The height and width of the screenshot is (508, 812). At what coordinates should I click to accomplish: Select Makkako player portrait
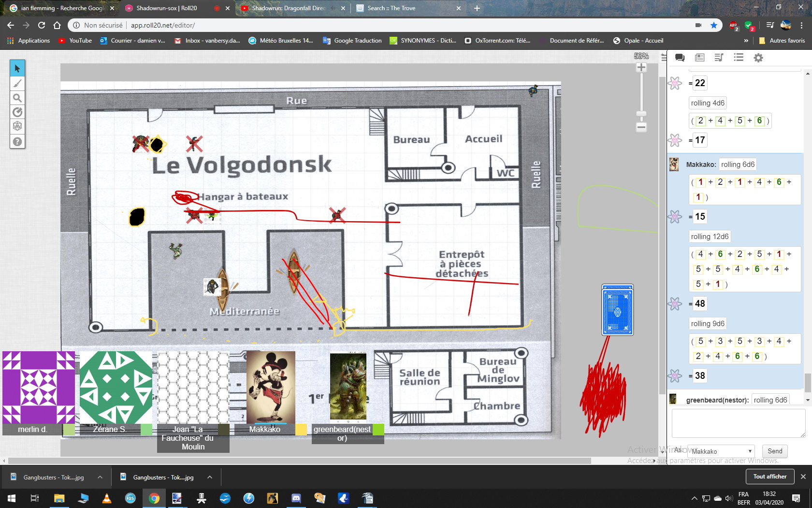(x=271, y=387)
